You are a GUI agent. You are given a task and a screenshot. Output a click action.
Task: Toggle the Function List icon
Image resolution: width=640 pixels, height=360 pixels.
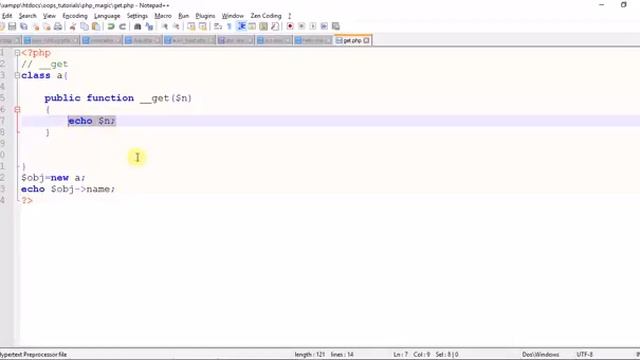coord(275,27)
